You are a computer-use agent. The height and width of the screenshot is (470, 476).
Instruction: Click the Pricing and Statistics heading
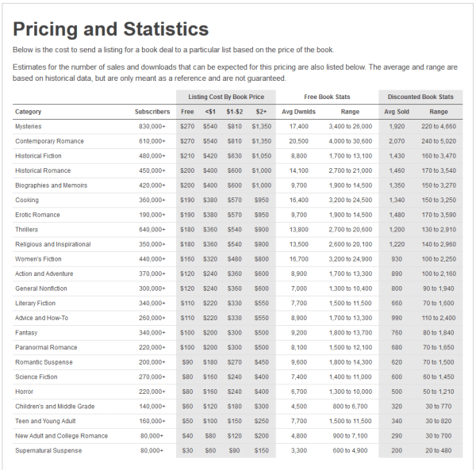point(110,29)
